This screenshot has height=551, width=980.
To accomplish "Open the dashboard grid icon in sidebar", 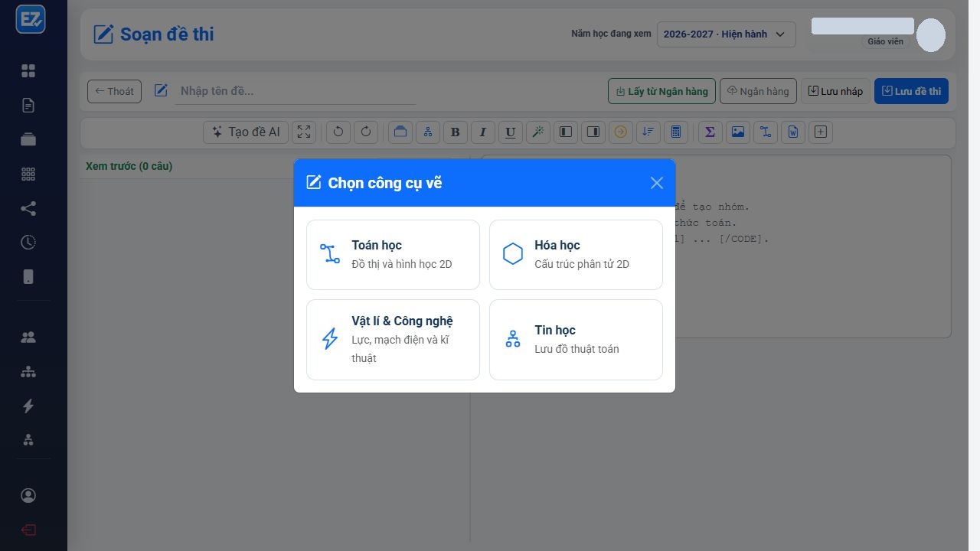I will (28, 71).
